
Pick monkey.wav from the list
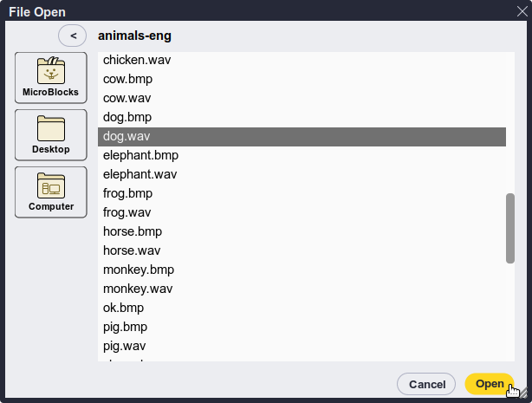302,289
